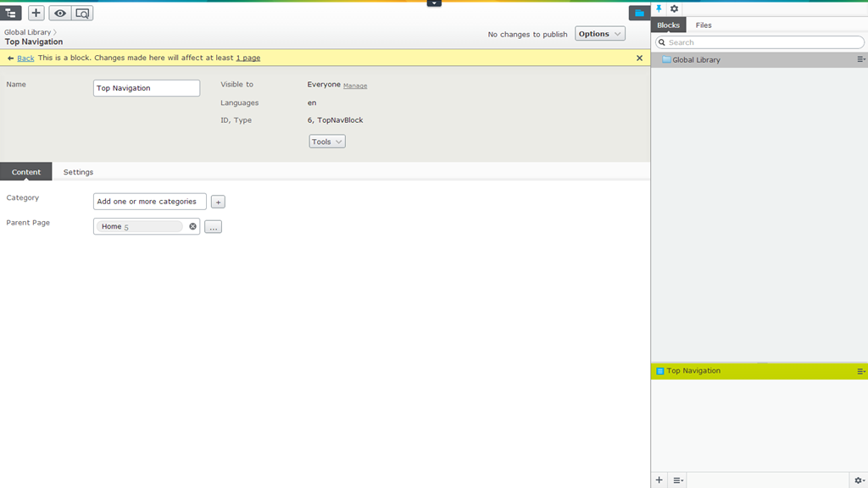Viewport: 868px width, 488px height.
Task: Open the Global Library context menu icon
Action: pyautogui.click(x=861, y=60)
